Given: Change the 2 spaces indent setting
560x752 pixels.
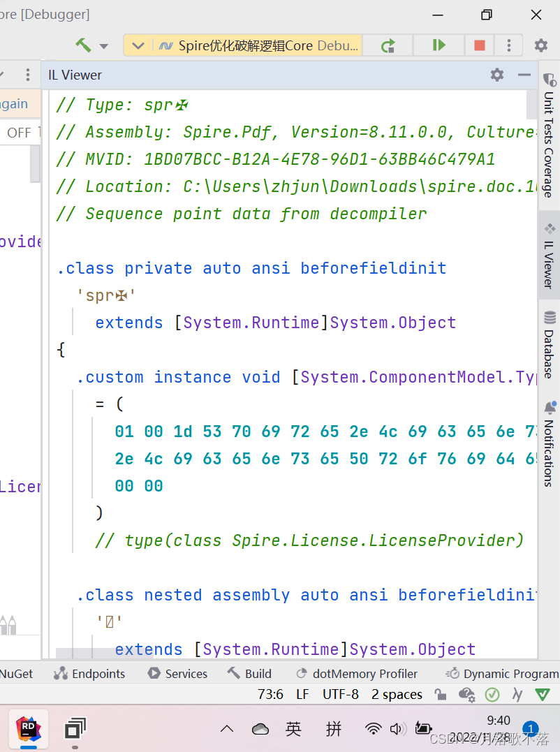Looking at the screenshot, I should tap(397, 695).
